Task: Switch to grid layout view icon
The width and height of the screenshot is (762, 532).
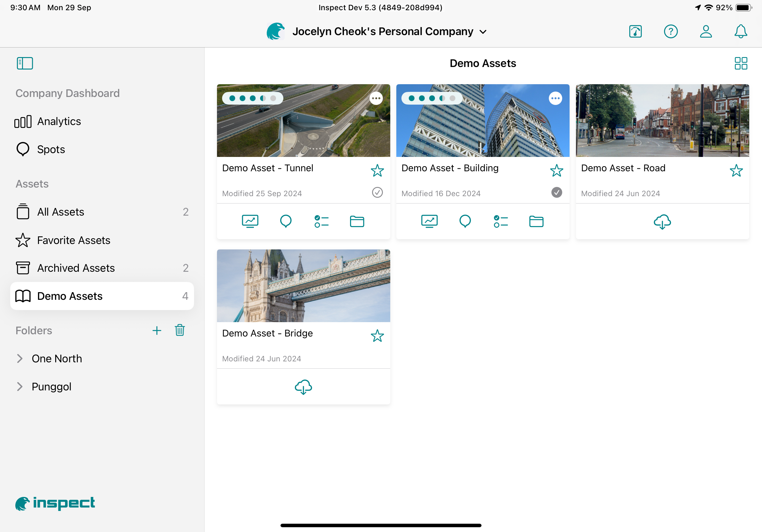Action: click(x=740, y=63)
